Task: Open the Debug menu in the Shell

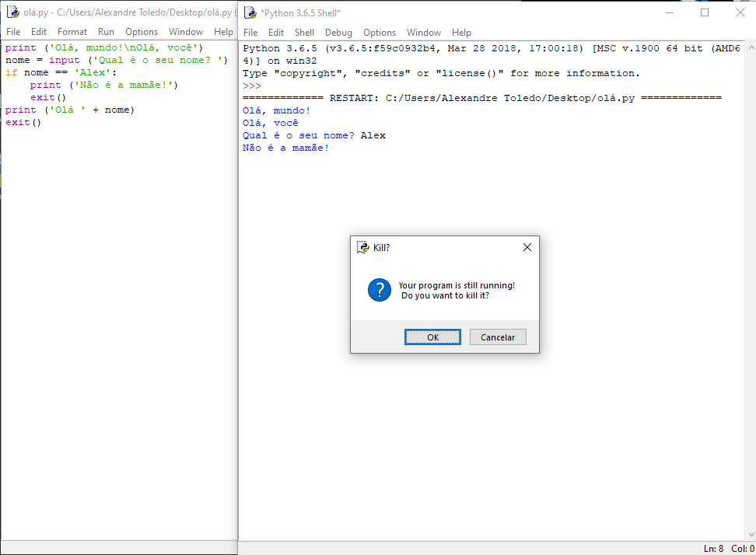Action: (x=338, y=33)
